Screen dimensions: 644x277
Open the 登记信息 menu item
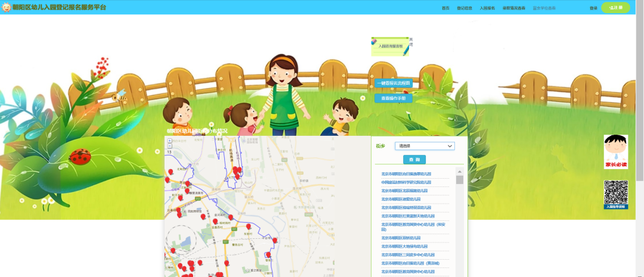point(465,8)
